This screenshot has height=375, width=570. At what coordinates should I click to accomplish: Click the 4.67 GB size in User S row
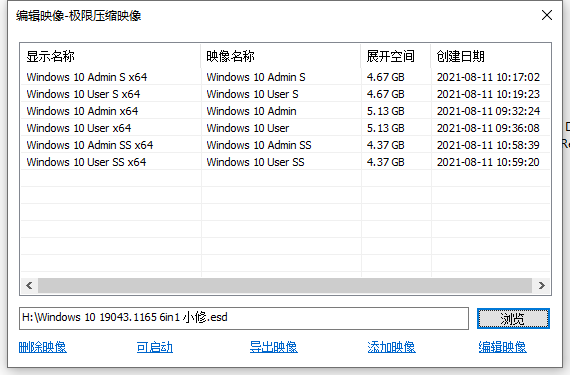[385, 94]
